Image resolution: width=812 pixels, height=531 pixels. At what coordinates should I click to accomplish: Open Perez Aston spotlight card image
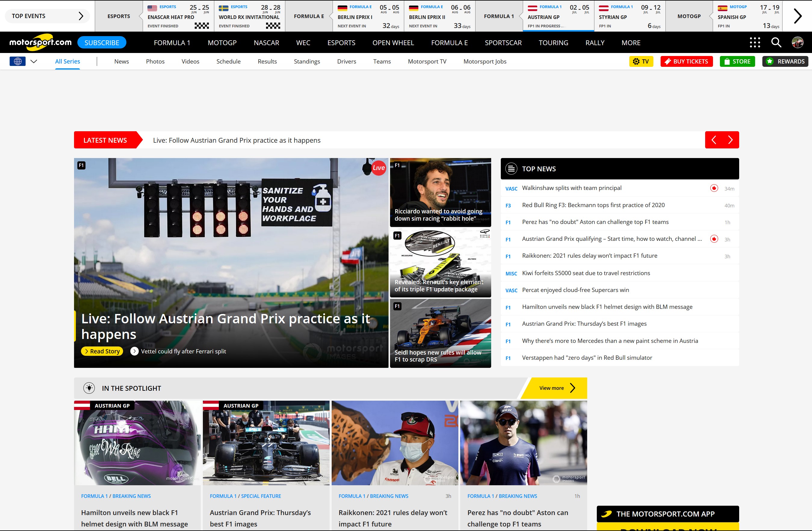coord(523,443)
